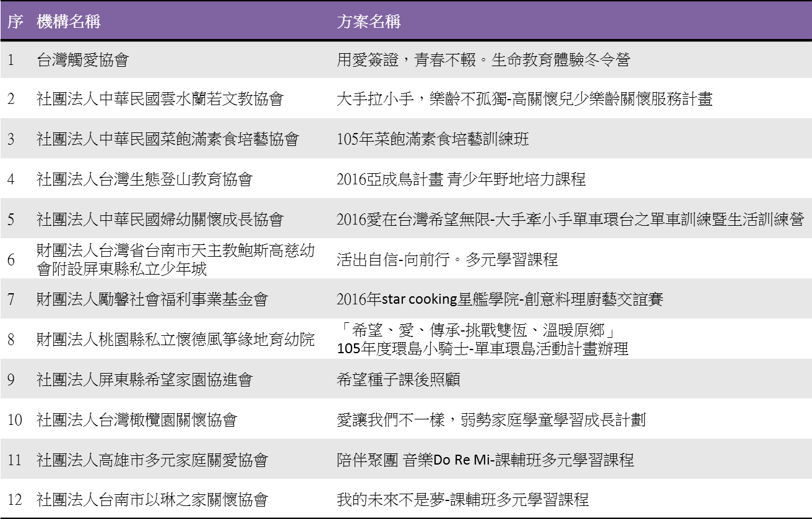Click the 序 column header

(15, 22)
